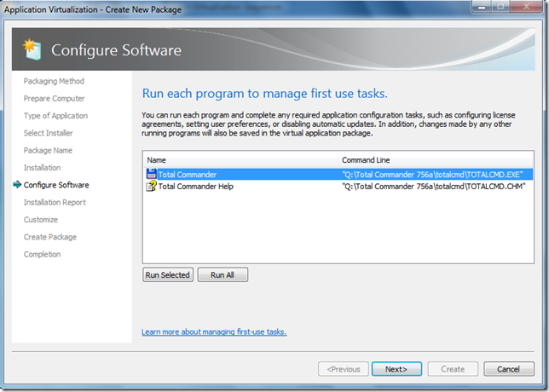The height and width of the screenshot is (392, 549).
Task: Open the Create Package step
Action: point(50,237)
